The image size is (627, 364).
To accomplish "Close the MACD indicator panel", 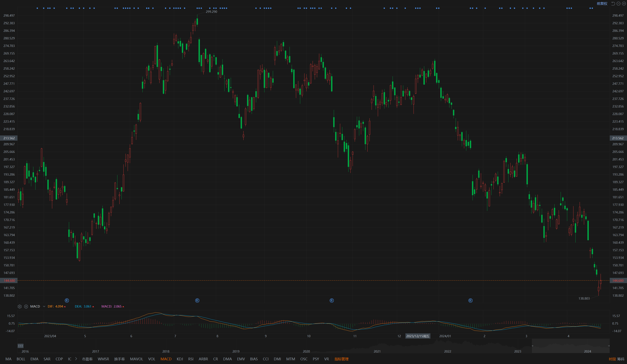I will (26, 306).
